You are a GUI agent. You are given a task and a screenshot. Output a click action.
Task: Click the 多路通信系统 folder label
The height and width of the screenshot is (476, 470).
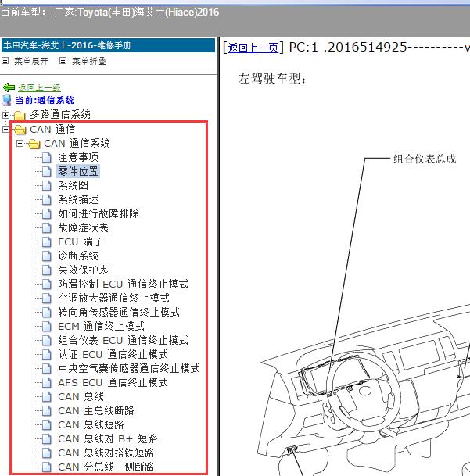tap(60, 114)
